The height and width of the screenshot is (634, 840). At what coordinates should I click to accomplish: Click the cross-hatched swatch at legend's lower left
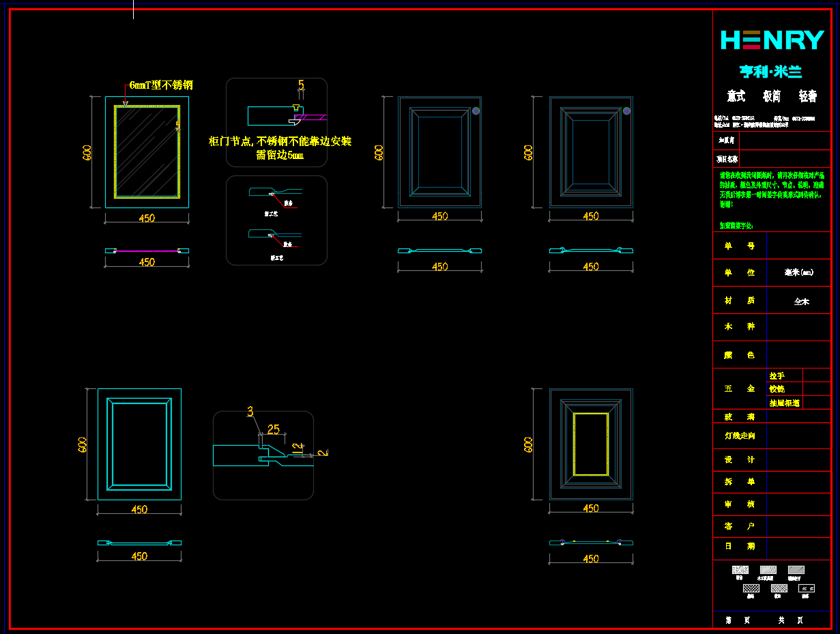tap(751, 588)
